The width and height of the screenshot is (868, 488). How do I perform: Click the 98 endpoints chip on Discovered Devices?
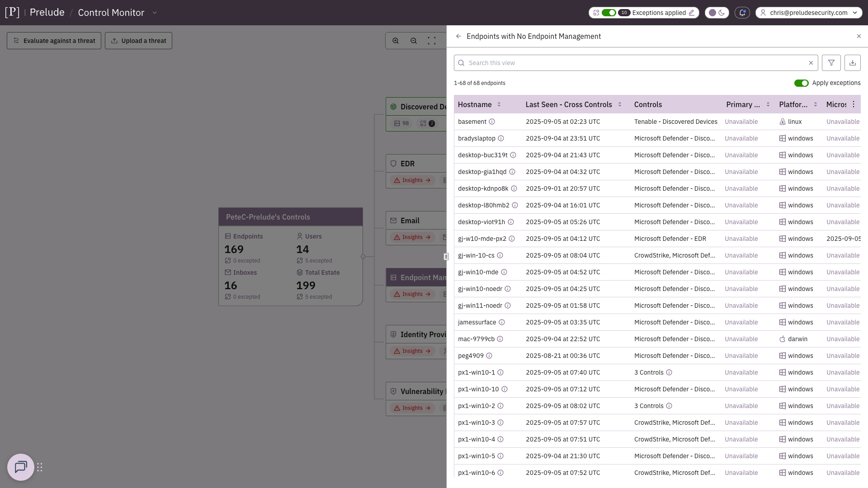[x=401, y=123]
